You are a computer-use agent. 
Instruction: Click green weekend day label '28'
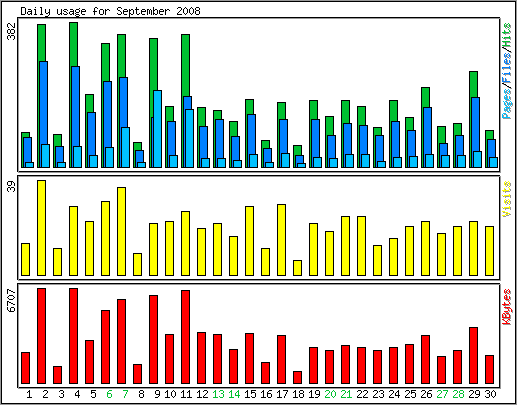458,394
